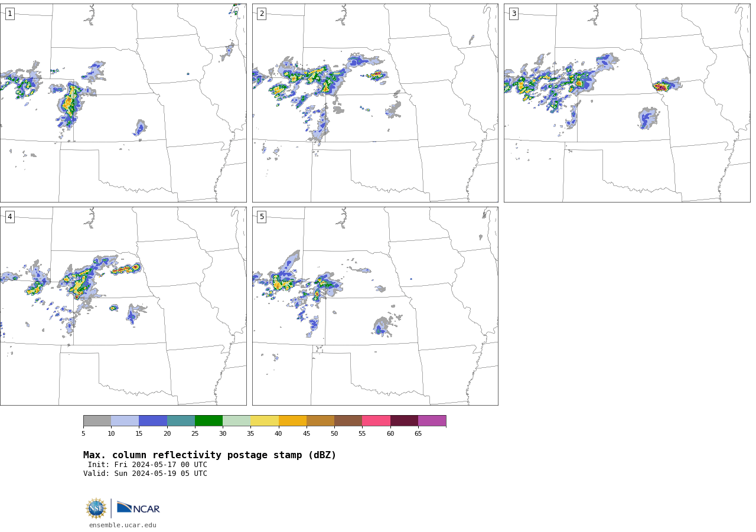The width and height of the screenshot is (756, 532).
Task: Click the teal 20-25 dBZ swatch
Action: [181, 421]
